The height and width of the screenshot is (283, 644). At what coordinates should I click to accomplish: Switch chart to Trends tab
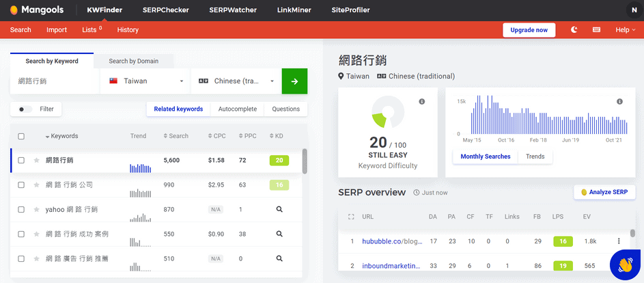pos(535,157)
